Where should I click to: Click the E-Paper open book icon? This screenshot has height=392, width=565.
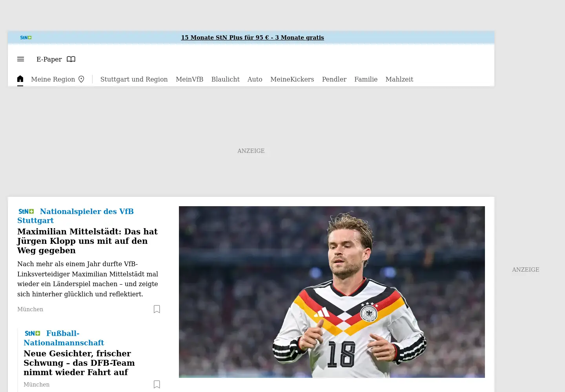coord(71,59)
